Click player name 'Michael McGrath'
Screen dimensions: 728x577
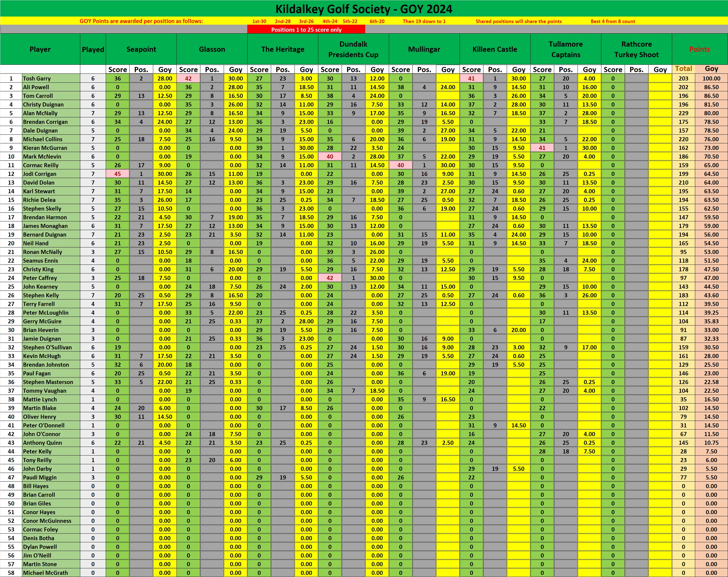[x=45, y=573]
